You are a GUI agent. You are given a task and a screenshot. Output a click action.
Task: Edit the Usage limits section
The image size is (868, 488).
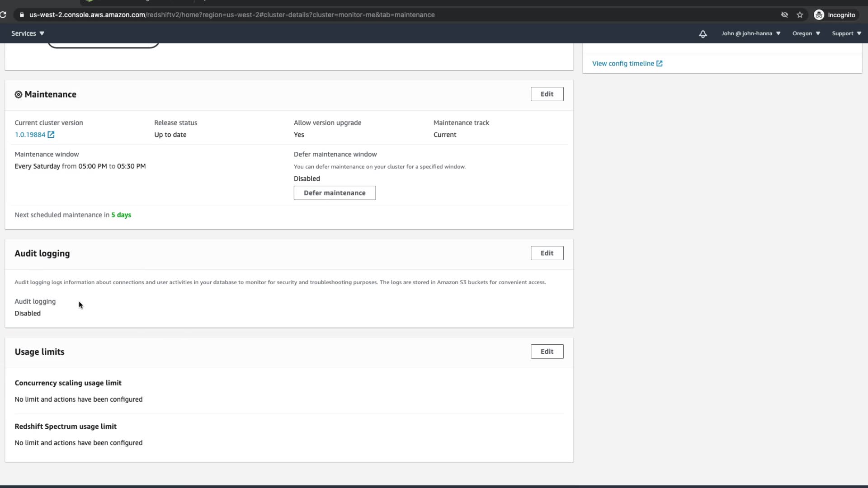point(547,352)
